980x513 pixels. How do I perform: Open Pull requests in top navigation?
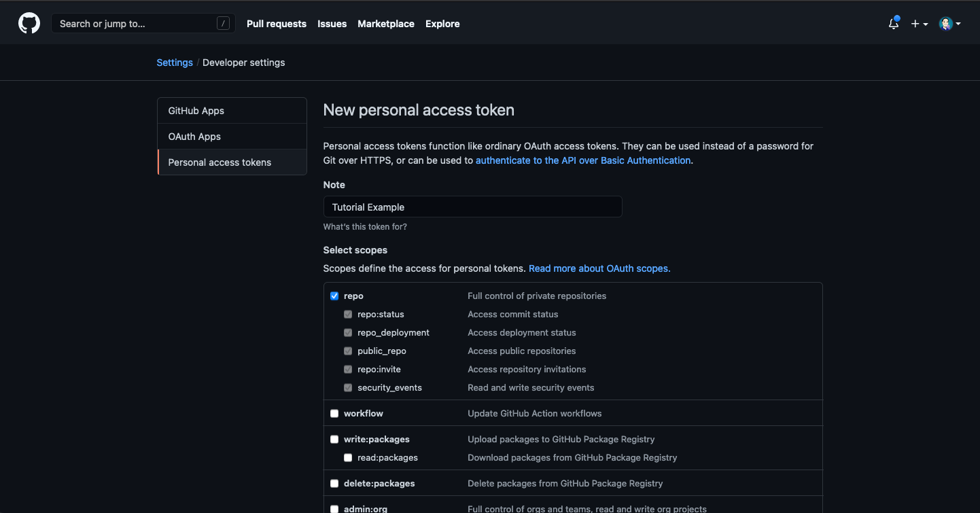[x=276, y=24]
